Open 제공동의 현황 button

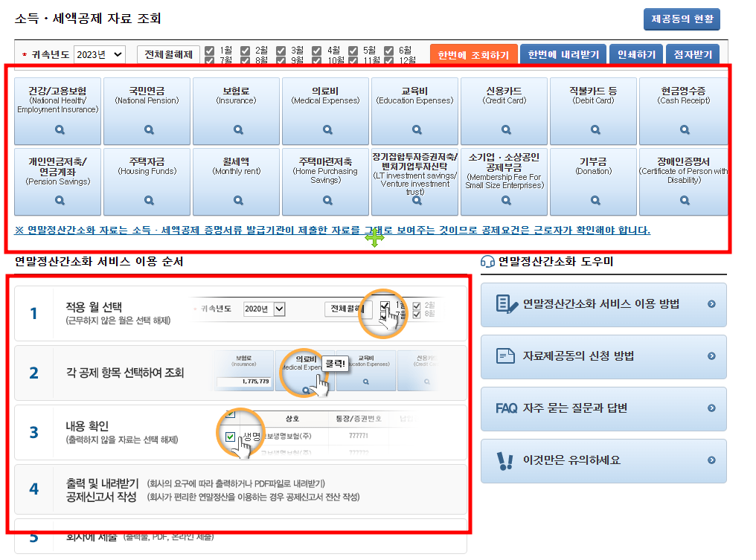click(x=682, y=19)
